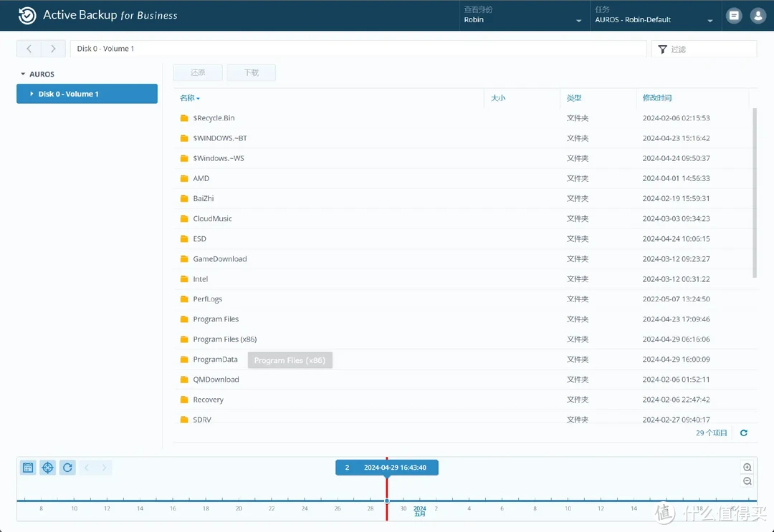Open the 任务 AUROS - Robin-Default dropdown
Viewport: 774px width, 532px height.
(654, 16)
